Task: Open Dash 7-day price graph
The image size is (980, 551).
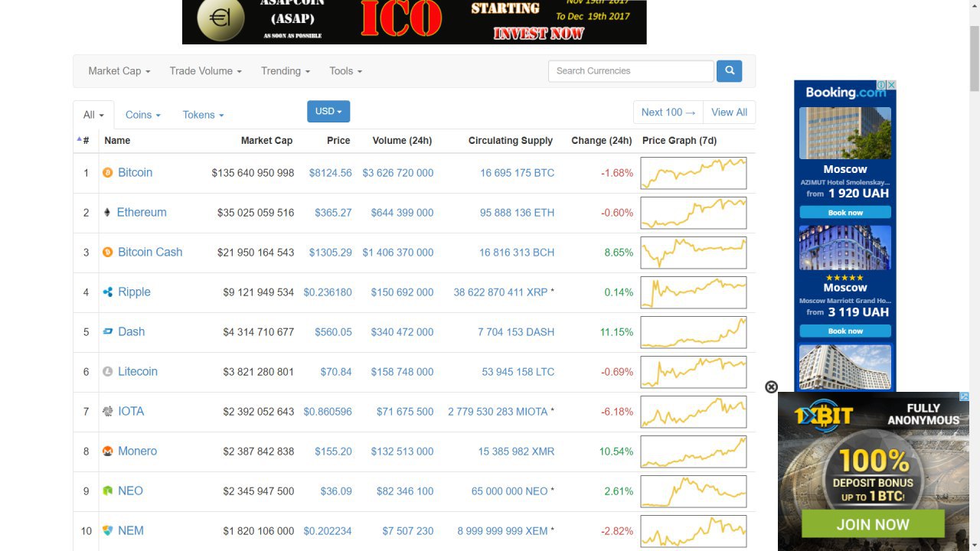Action: (x=693, y=332)
